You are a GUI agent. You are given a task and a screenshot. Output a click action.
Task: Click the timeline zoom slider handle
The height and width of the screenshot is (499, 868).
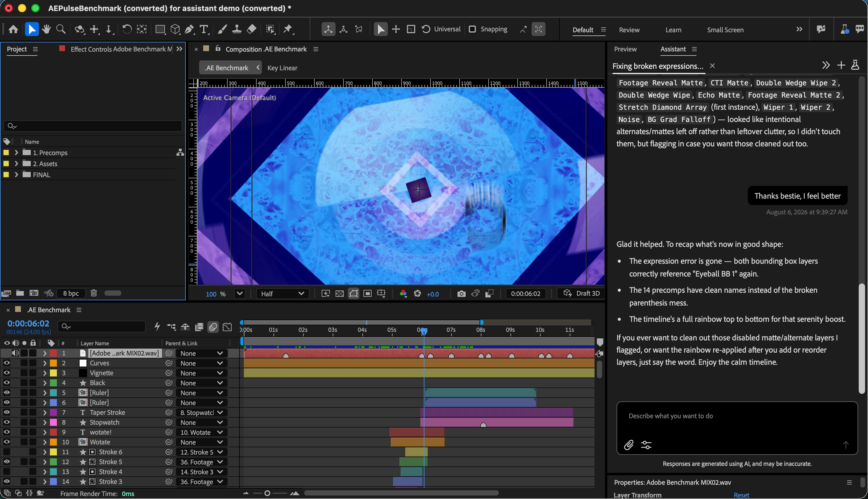coord(267,493)
